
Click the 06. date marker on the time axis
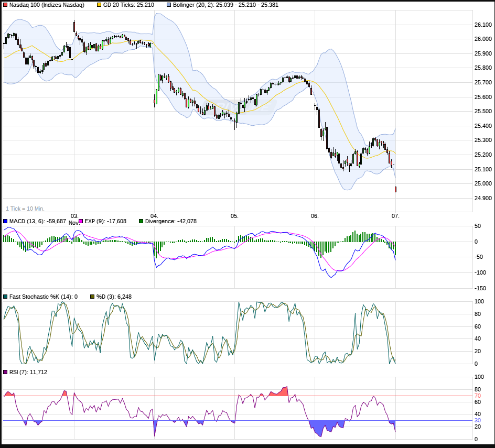(315, 216)
